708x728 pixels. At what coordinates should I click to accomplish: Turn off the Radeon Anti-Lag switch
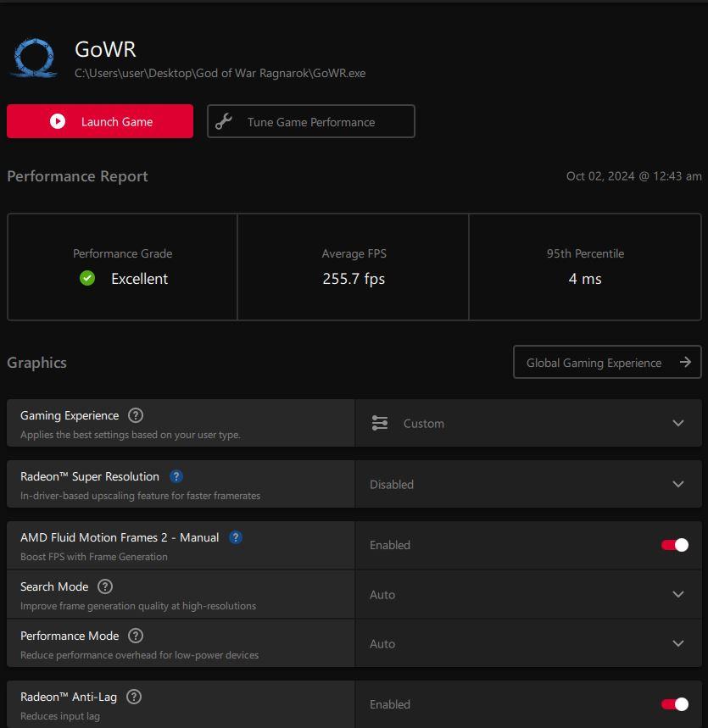point(675,704)
